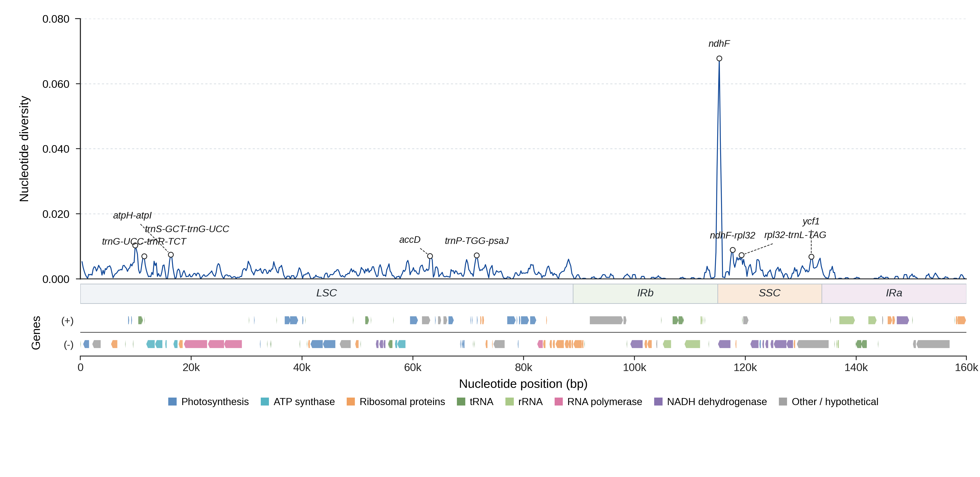Click the large gray gene on plus strand in IRb
This screenshot has height=477, width=980.
606,320
